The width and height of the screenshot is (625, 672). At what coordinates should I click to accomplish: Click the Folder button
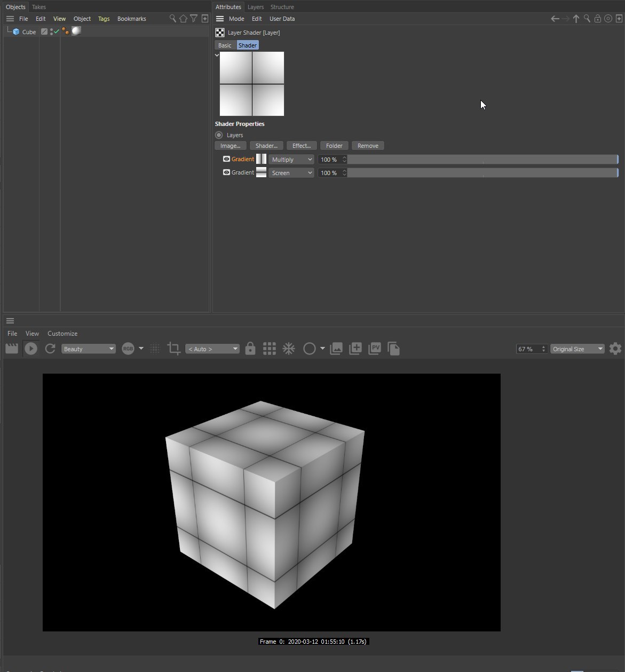(x=334, y=146)
